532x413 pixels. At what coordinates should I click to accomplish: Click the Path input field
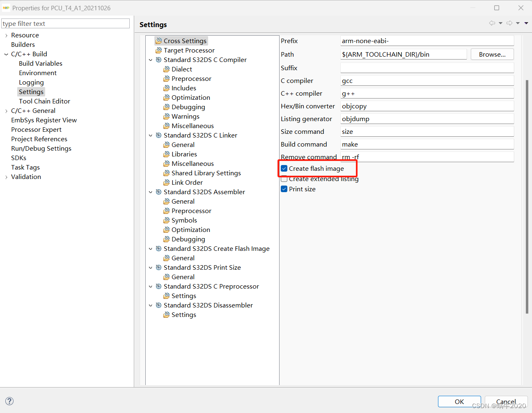tap(404, 54)
